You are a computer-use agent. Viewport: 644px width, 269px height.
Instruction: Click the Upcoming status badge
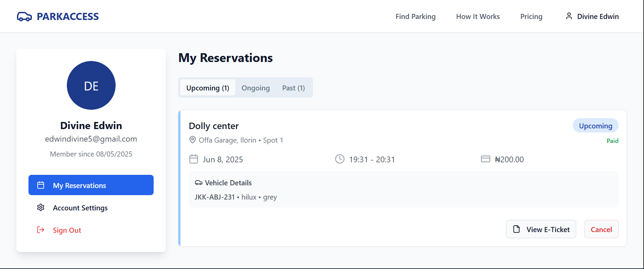pyautogui.click(x=596, y=126)
